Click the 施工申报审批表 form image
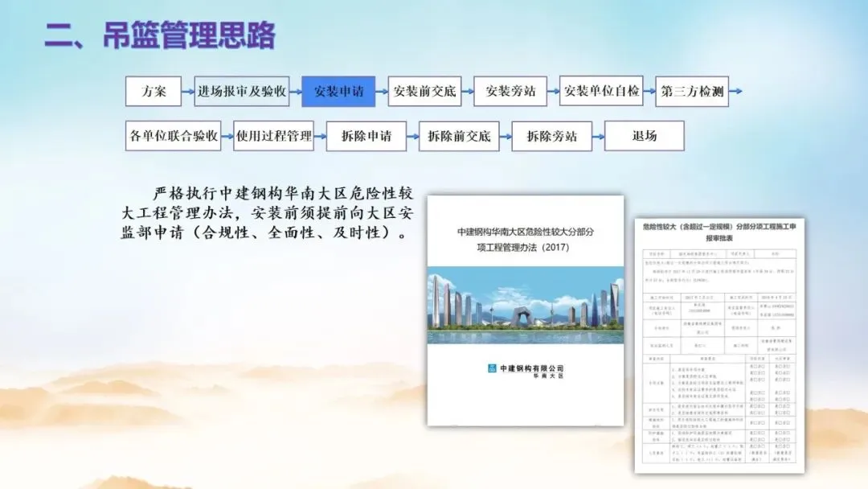This screenshot has height=489, width=868. [x=719, y=346]
